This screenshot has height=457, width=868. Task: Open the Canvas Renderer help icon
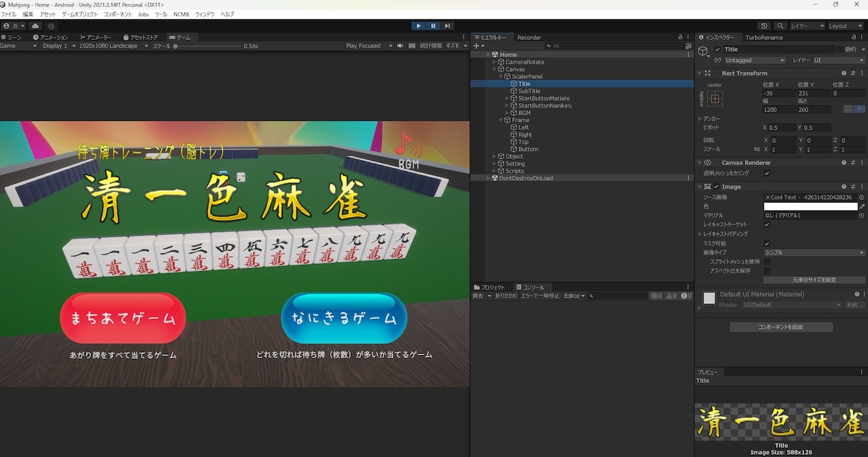click(844, 162)
